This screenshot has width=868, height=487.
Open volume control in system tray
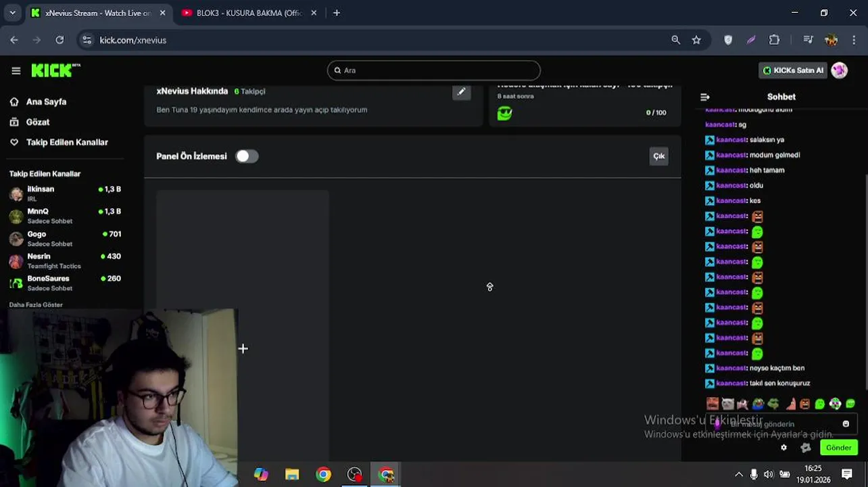769,474
